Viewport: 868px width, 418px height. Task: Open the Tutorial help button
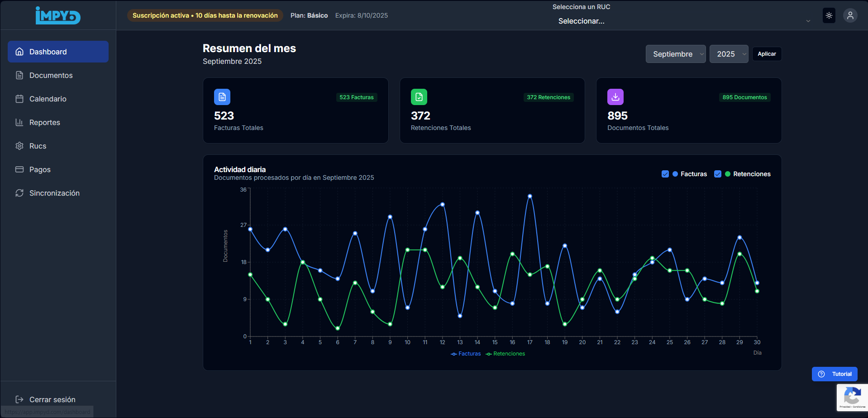(x=835, y=374)
